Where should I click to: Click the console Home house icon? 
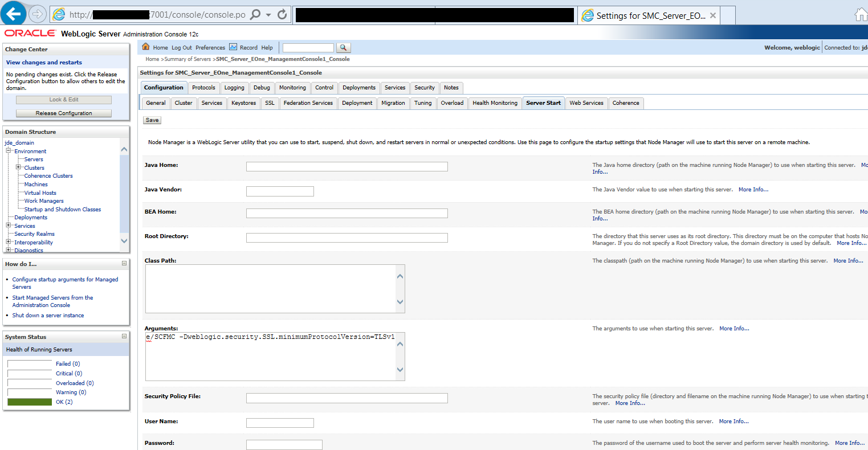point(146,47)
